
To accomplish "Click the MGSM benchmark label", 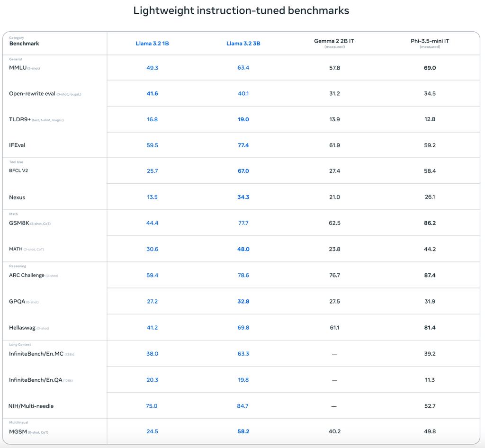I will point(18,432).
